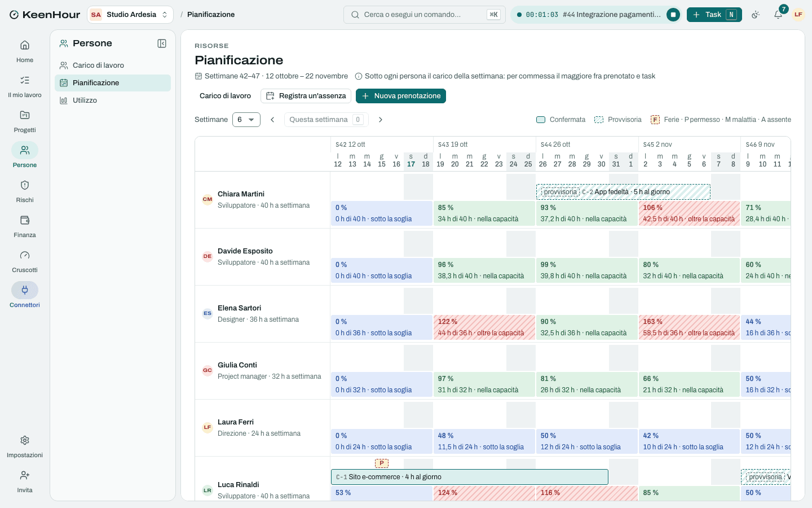The height and width of the screenshot is (508, 812).
Task: Open the notifications bell
Action: (x=778, y=15)
